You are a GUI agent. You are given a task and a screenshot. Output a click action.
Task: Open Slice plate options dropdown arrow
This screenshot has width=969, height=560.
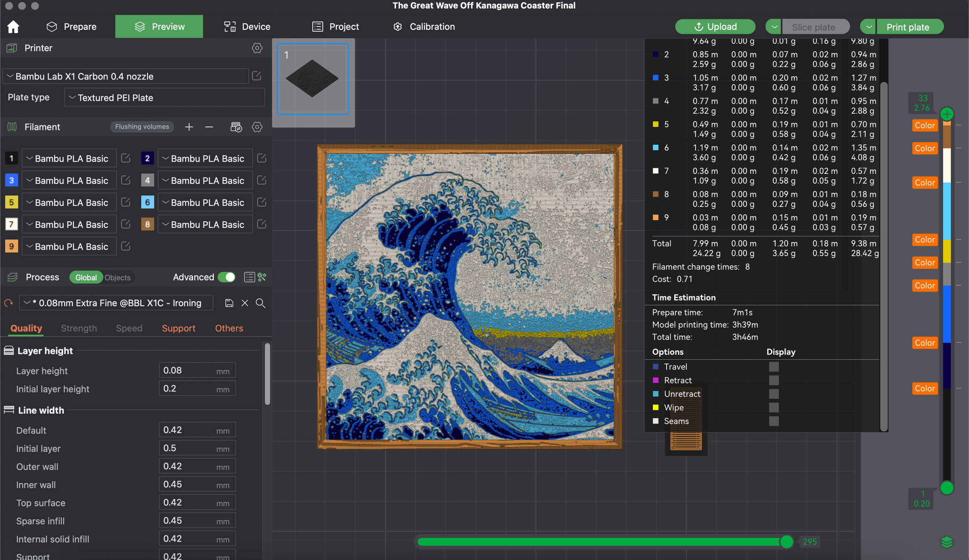(774, 27)
